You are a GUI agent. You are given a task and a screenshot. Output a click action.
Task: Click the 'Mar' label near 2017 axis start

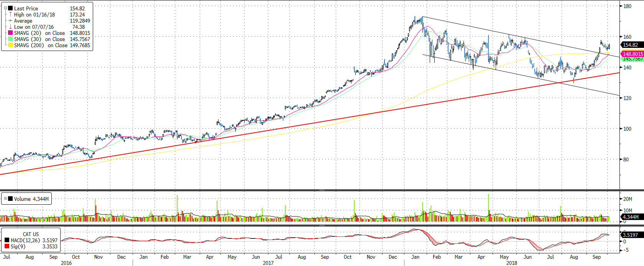[187, 257]
